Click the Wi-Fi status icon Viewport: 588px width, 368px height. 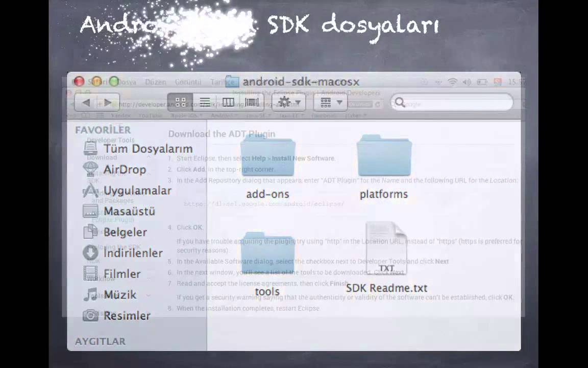tap(453, 82)
